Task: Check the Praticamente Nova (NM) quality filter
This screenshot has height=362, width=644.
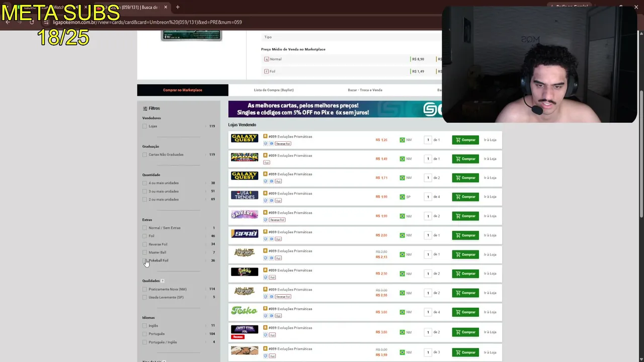Action: coord(145,290)
